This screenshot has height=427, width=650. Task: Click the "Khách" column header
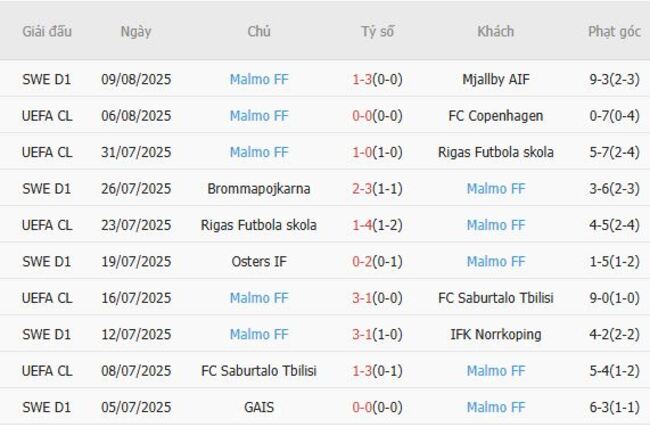pyautogui.click(x=495, y=32)
